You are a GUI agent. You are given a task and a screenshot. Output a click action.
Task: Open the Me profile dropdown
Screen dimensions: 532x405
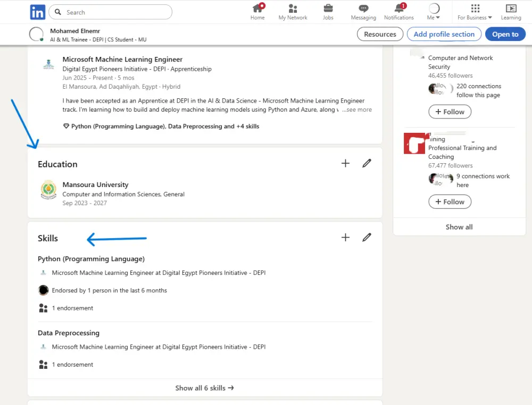(433, 12)
